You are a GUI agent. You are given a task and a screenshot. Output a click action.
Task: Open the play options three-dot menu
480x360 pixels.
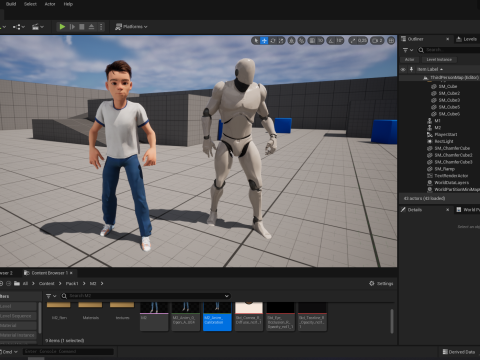point(101,27)
